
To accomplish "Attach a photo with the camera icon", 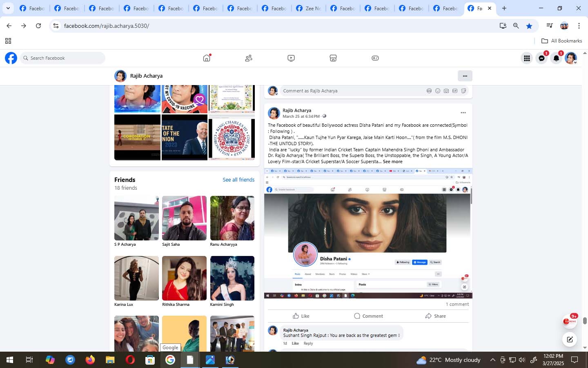I will tap(446, 91).
